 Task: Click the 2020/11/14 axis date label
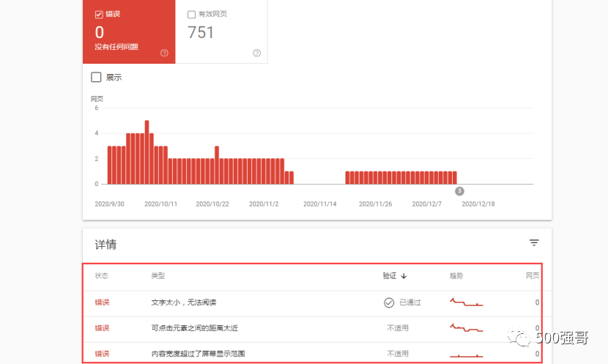[320, 204]
